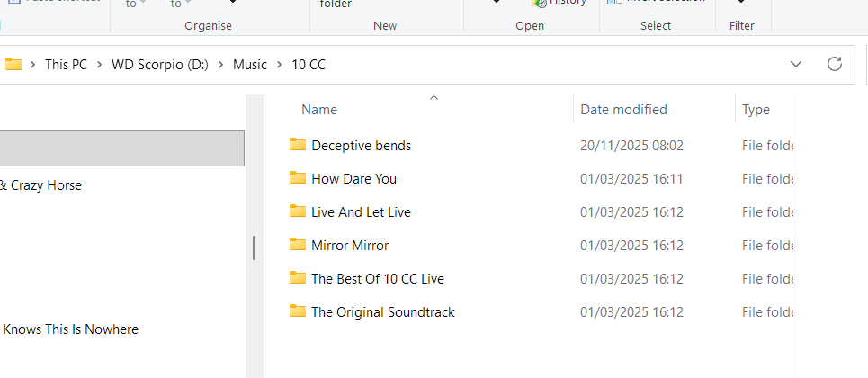Go to WD Scorpio (D:) breadcrumb
The width and height of the screenshot is (868, 378).
[x=160, y=65]
